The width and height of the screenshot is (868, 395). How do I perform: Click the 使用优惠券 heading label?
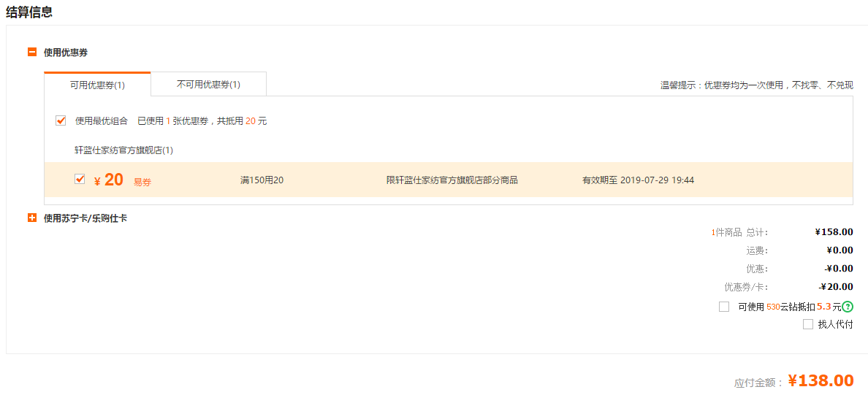click(x=65, y=53)
